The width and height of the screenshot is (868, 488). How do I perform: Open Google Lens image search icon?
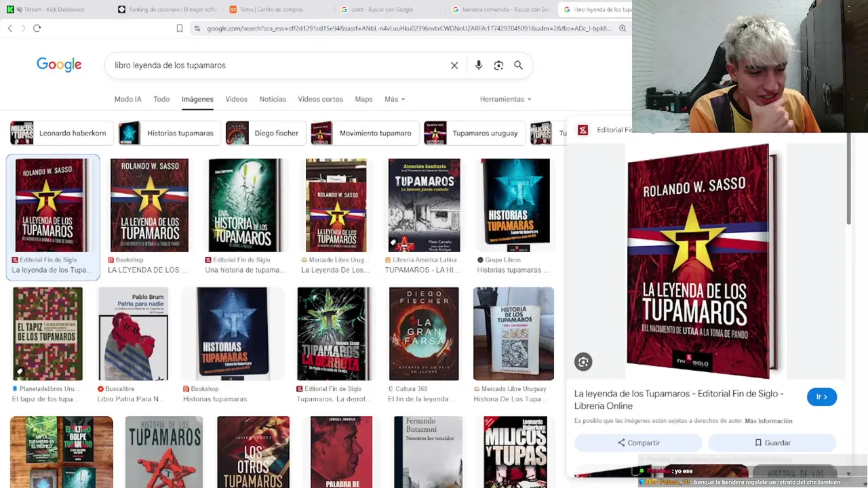point(498,65)
